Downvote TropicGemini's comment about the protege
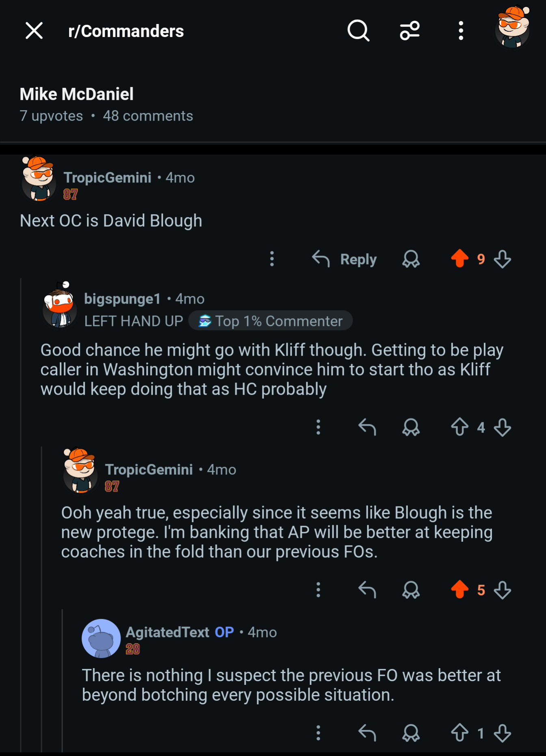546x756 pixels. [503, 590]
